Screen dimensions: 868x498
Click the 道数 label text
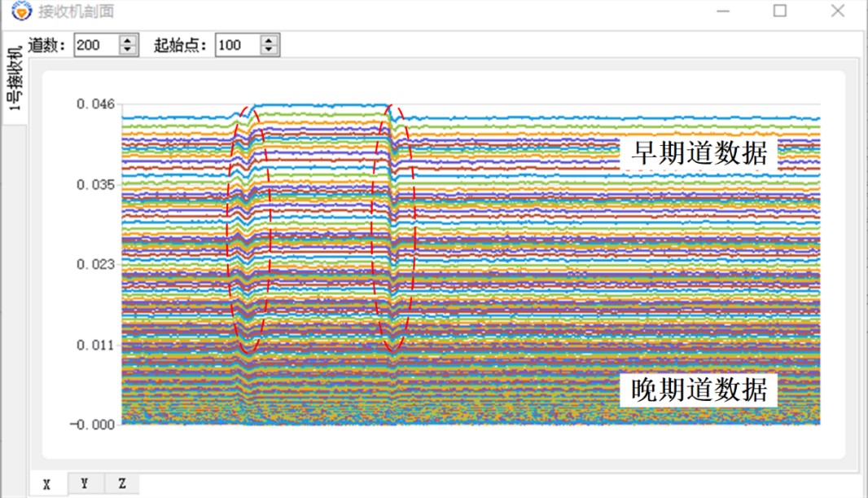[x=46, y=45]
